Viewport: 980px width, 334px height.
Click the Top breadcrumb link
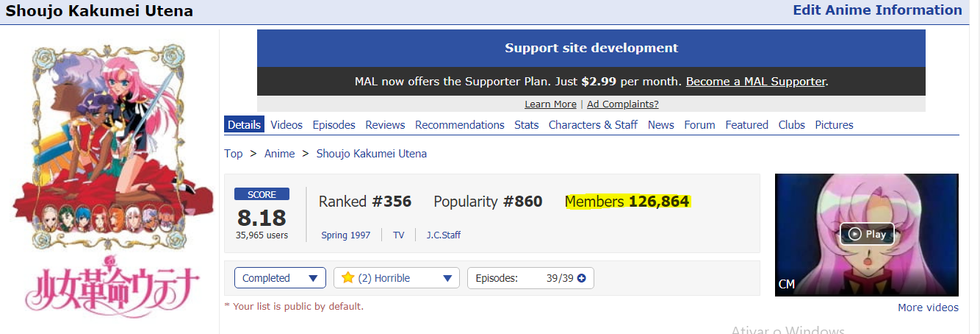click(234, 154)
